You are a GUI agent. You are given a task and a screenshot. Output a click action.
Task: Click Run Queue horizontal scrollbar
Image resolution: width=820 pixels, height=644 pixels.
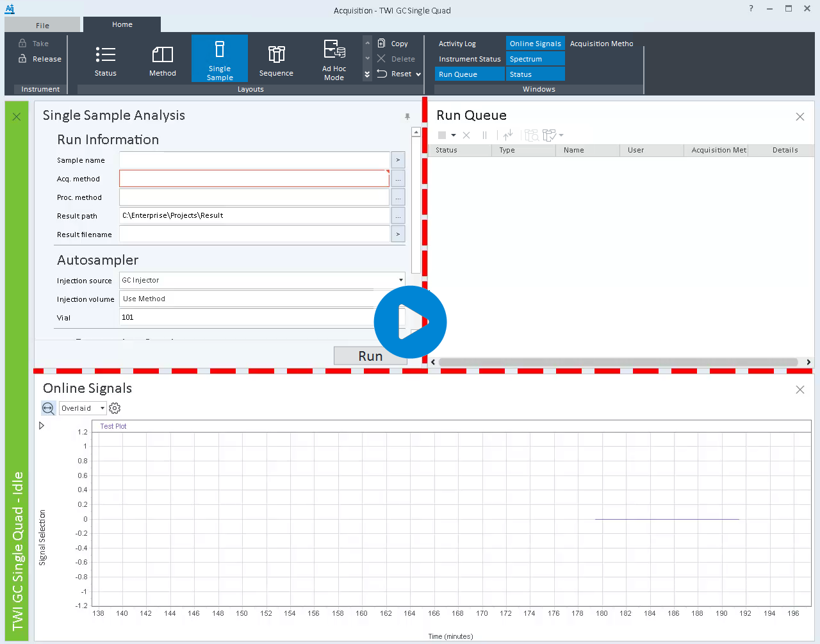click(x=618, y=362)
